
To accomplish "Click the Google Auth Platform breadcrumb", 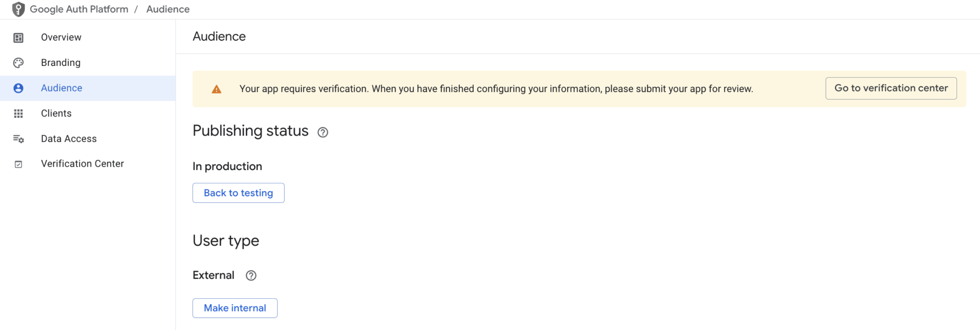I will point(80,9).
